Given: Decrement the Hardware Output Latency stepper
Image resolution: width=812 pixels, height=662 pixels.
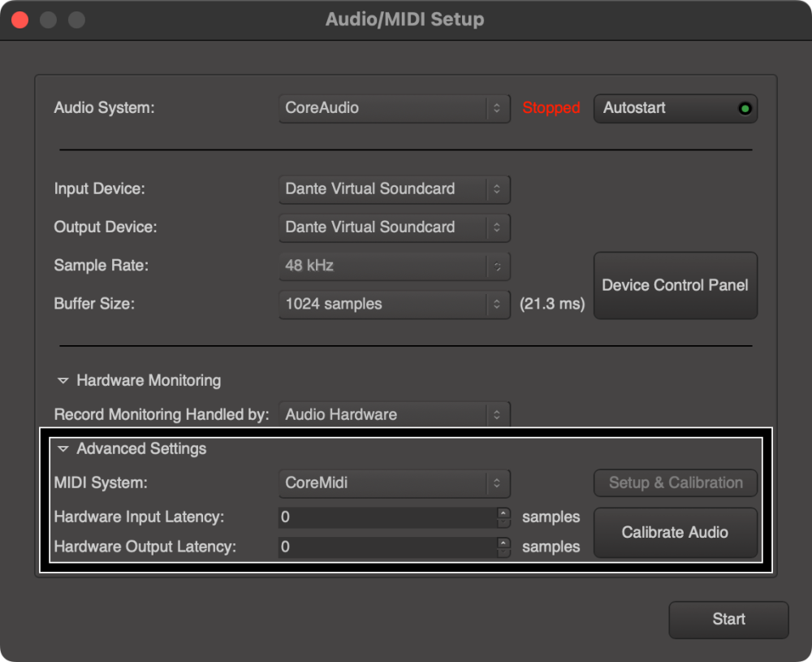Looking at the screenshot, I should pyautogui.click(x=504, y=552).
